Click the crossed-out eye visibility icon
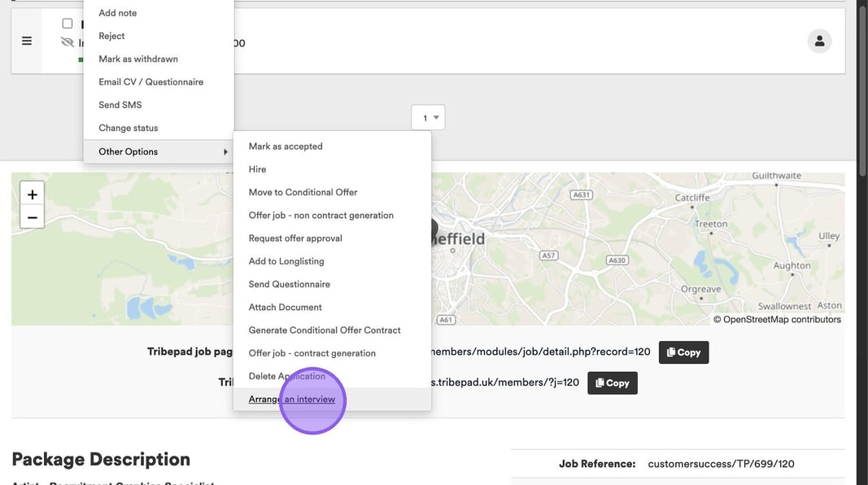 coord(68,42)
